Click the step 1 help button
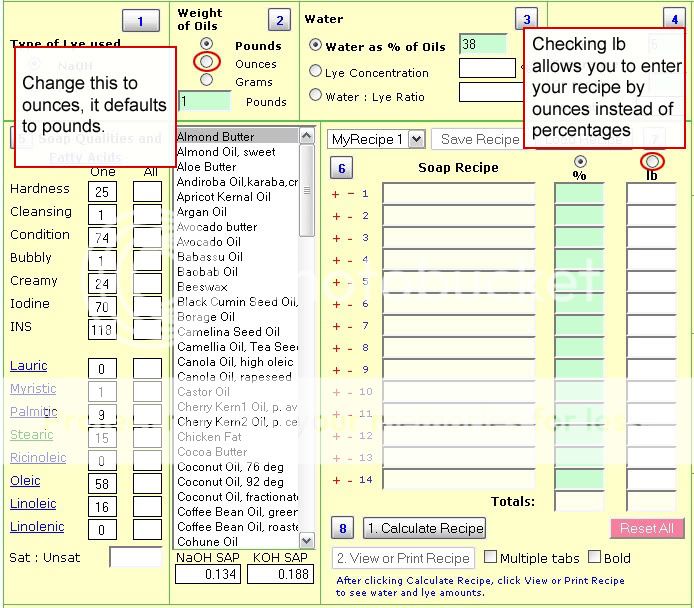Viewport: 694px width, 608px height. (140, 21)
